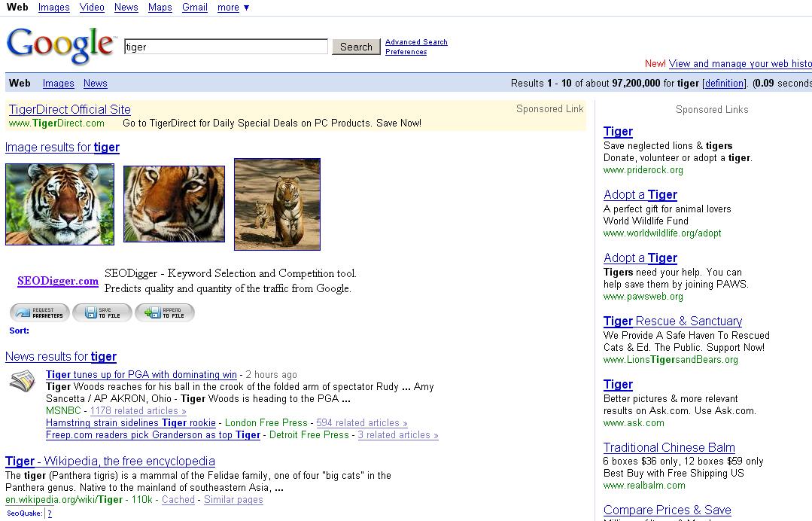The height and width of the screenshot is (521, 812).
Task: Open 'Freep.com readers pick Granderson as top Tiger'
Action: (x=154, y=434)
